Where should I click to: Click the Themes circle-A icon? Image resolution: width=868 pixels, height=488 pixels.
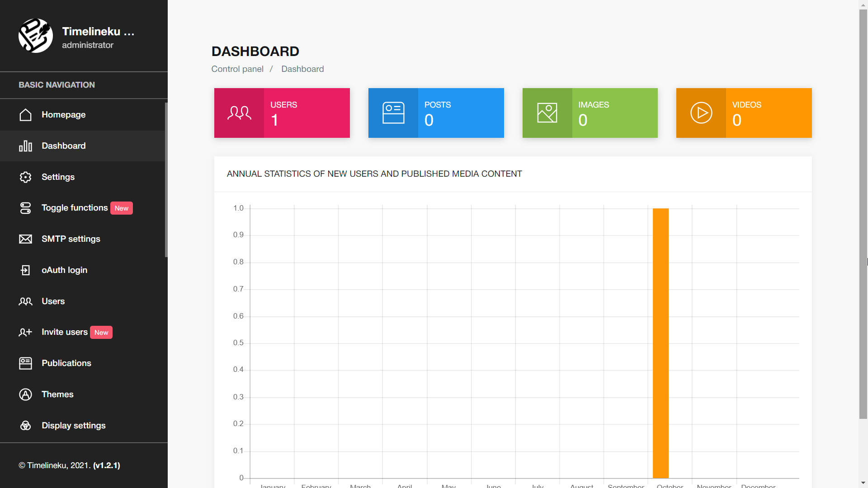click(x=26, y=394)
